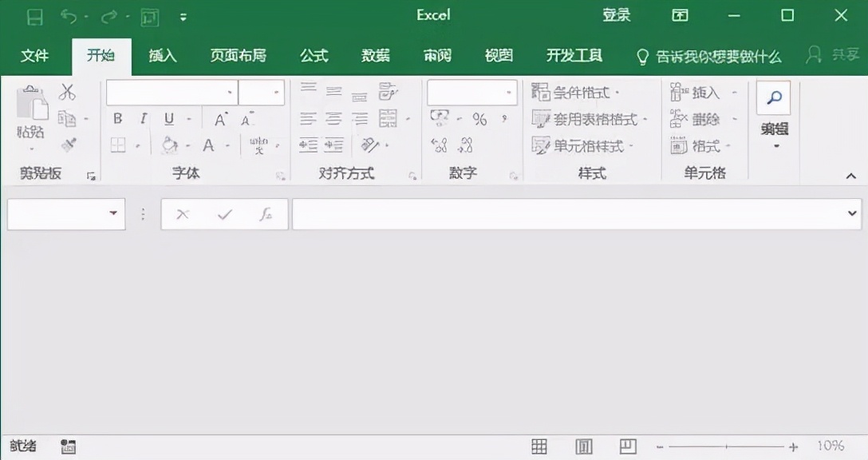Click the Decrease Indent icon

(x=308, y=145)
